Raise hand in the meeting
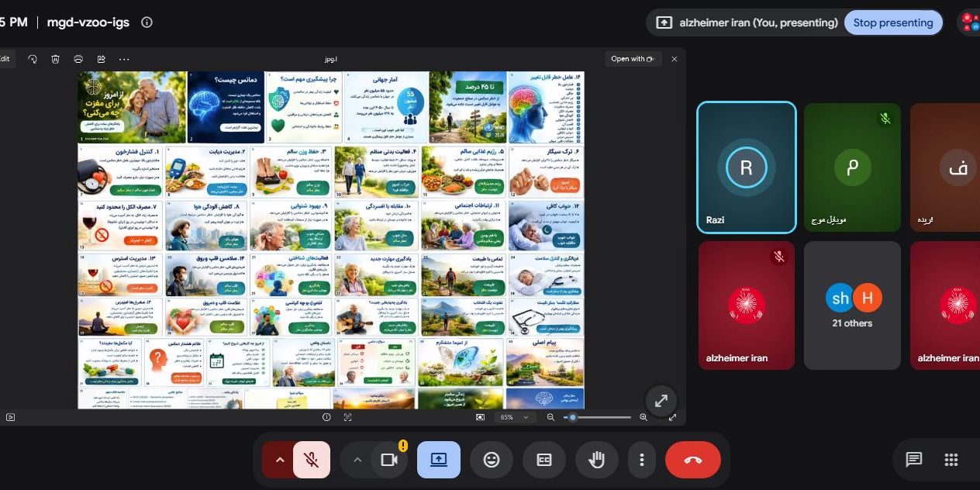 click(596, 460)
